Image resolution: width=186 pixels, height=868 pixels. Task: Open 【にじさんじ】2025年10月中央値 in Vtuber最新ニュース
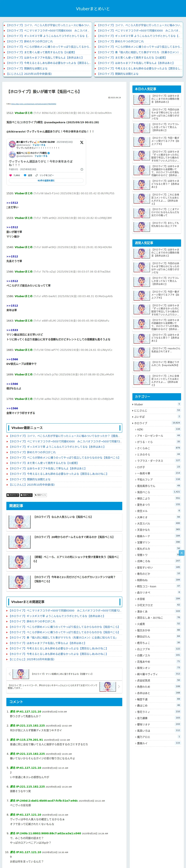point(32,484)
